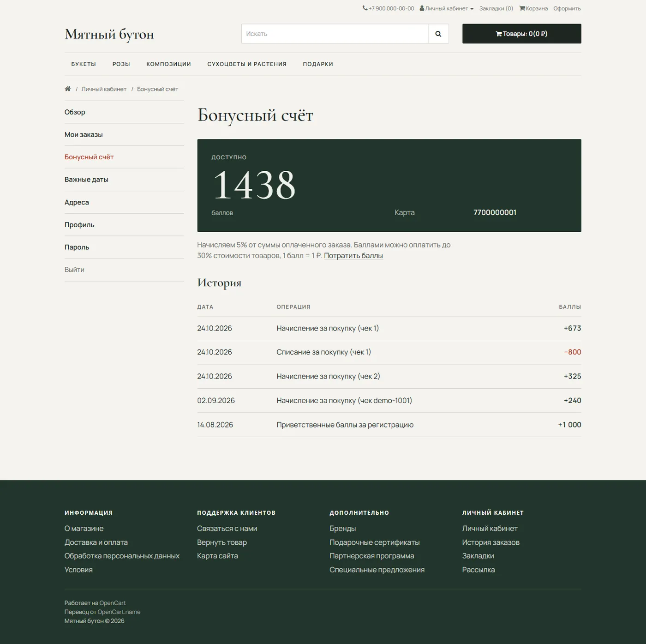Click Личный кабинет in the breadcrumbs

point(104,89)
